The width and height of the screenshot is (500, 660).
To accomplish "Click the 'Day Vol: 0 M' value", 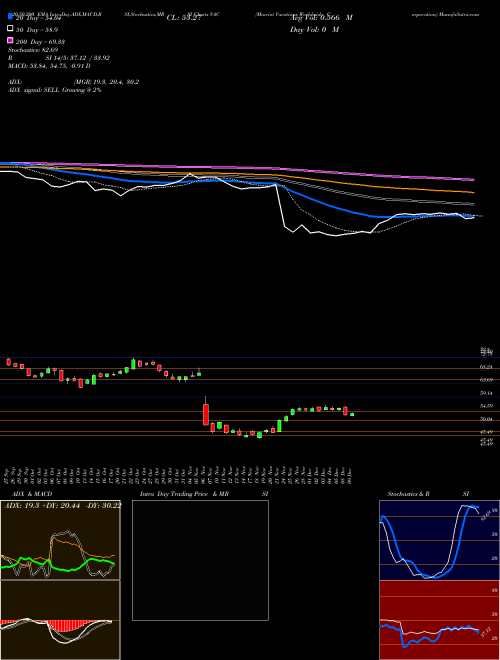I will [314, 29].
